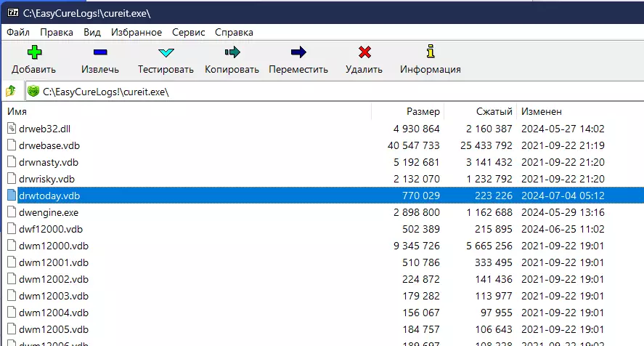The height and width of the screenshot is (346, 644).
Task: Click compressed size 223 226
Action: pos(494,196)
